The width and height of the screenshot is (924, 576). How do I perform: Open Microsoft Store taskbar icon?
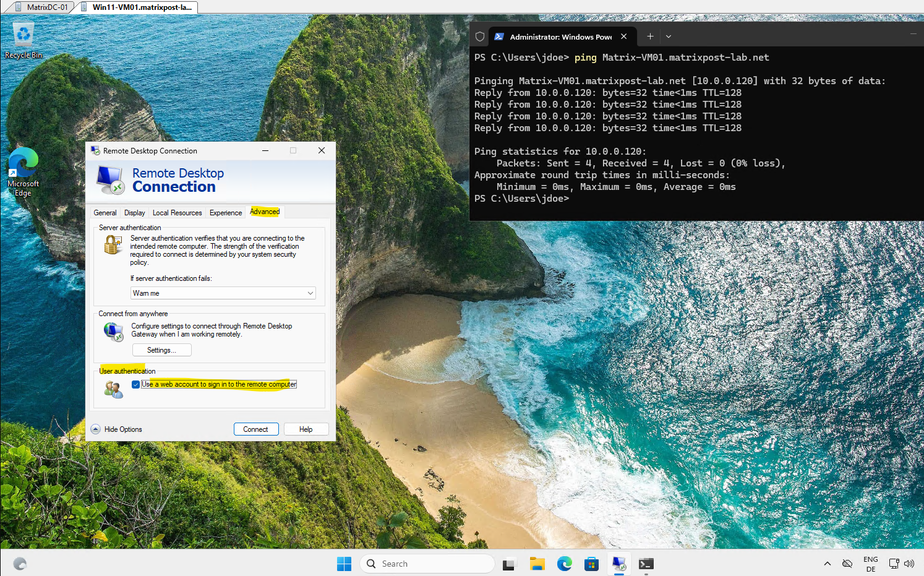(x=591, y=564)
